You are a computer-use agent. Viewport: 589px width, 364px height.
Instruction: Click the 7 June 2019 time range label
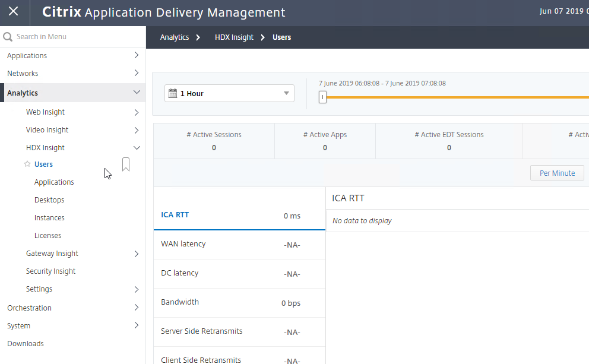coord(382,83)
